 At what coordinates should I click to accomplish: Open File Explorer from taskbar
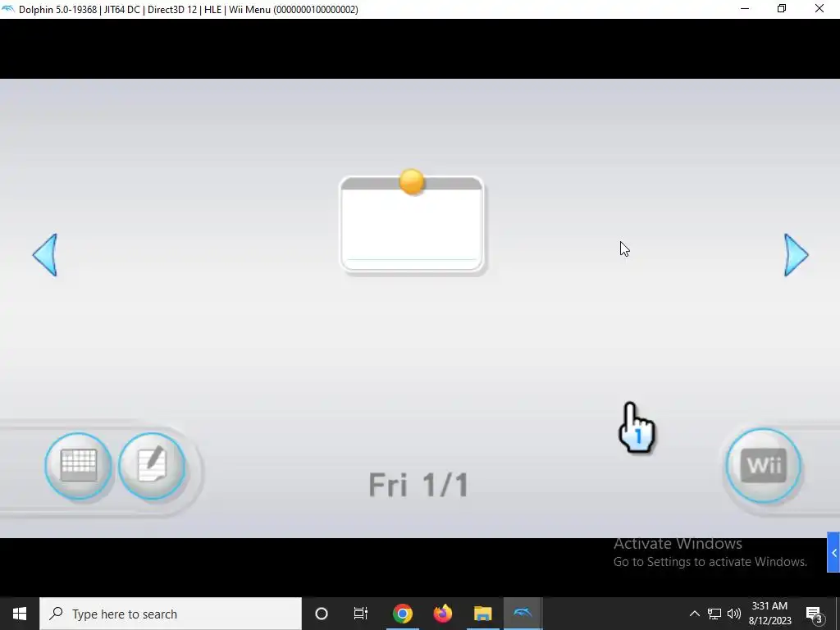coord(482,614)
